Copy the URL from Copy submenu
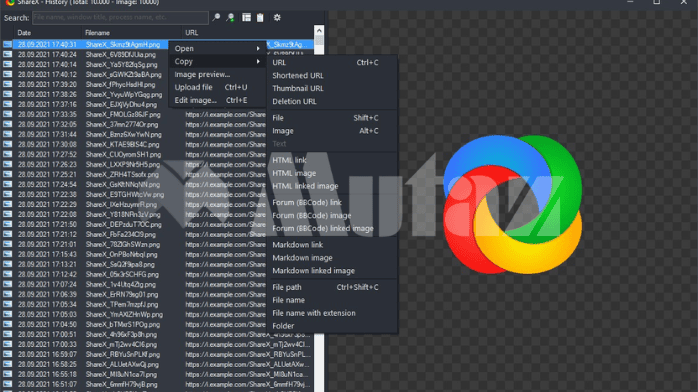This screenshot has width=698, height=392. coord(332,63)
